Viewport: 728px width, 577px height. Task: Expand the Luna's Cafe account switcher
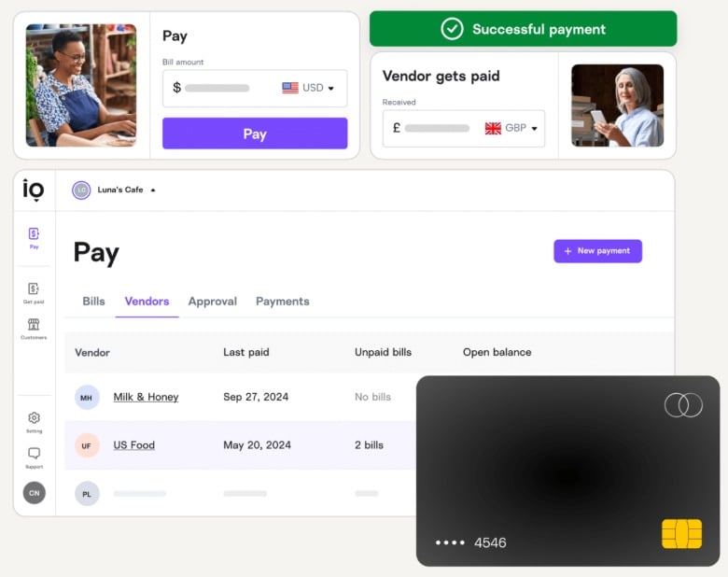pyautogui.click(x=114, y=190)
